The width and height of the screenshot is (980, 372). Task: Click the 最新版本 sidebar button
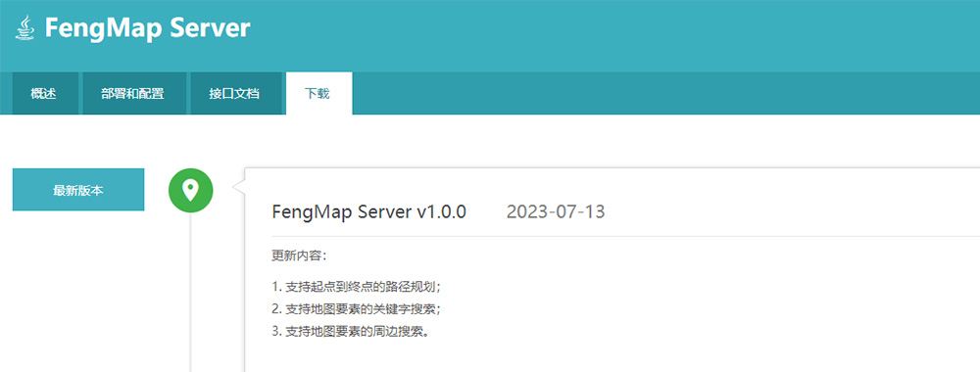[x=78, y=190]
